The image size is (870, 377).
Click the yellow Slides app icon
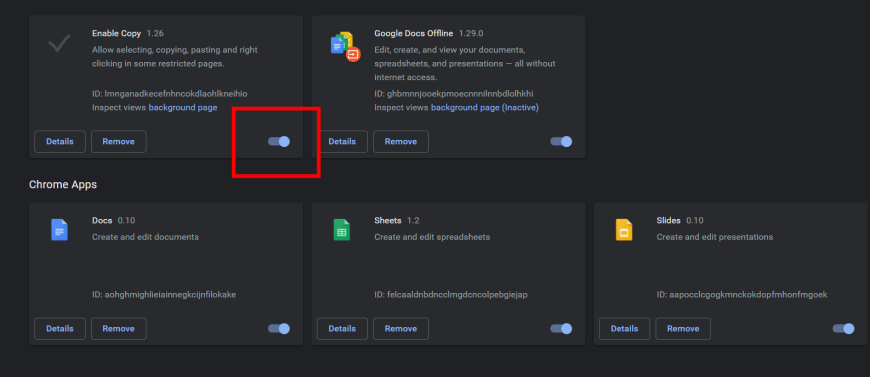(x=624, y=229)
